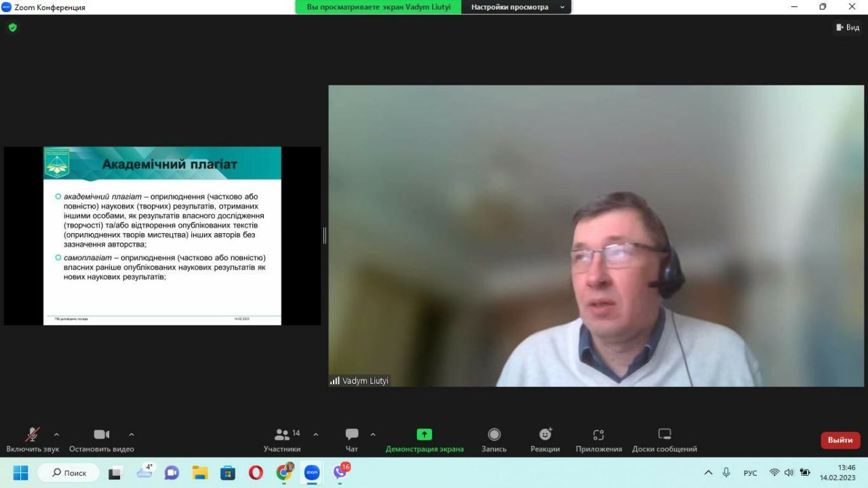This screenshot has height=488, width=868.
Task: Open the Приложения apps icon
Action: (598, 434)
